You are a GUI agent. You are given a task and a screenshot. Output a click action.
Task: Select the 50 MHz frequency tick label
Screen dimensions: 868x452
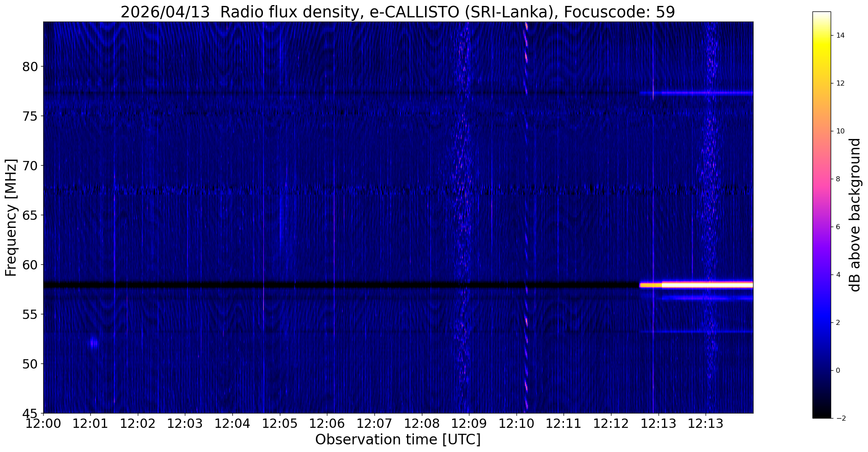click(30, 364)
